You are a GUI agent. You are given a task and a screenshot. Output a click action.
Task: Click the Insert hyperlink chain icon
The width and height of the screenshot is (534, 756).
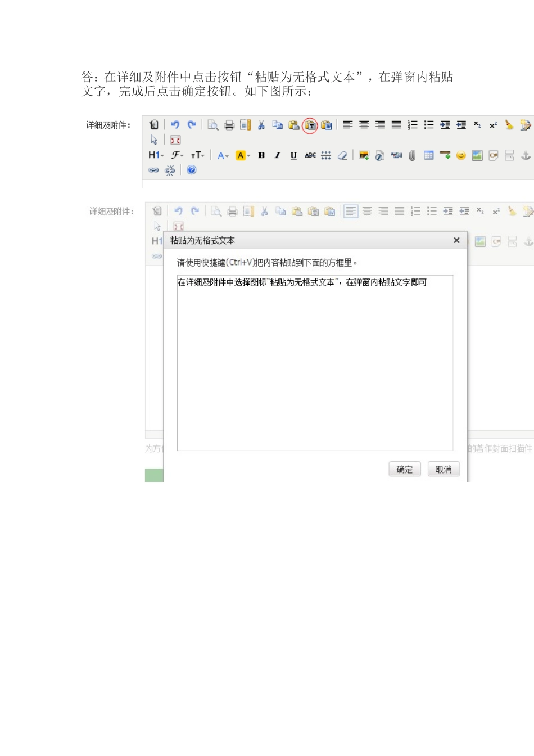(154, 170)
